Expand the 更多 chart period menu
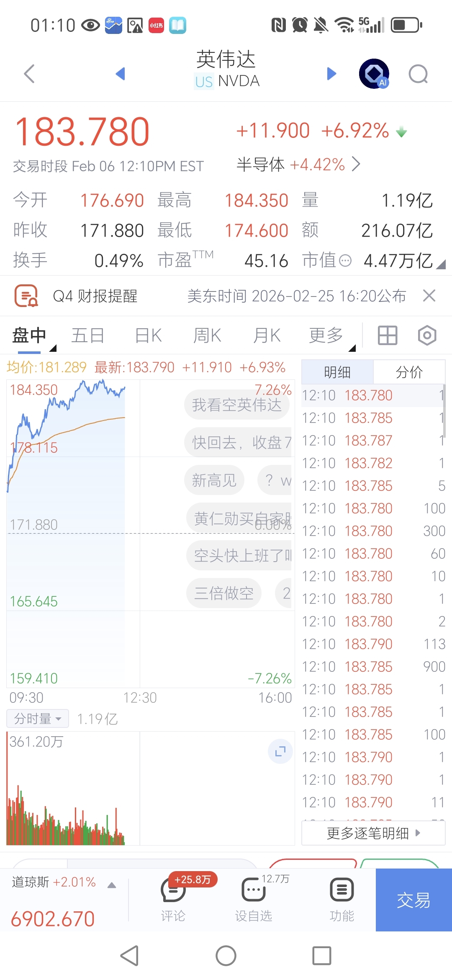The width and height of the screenshot is (452, 980). coord(327,335)
